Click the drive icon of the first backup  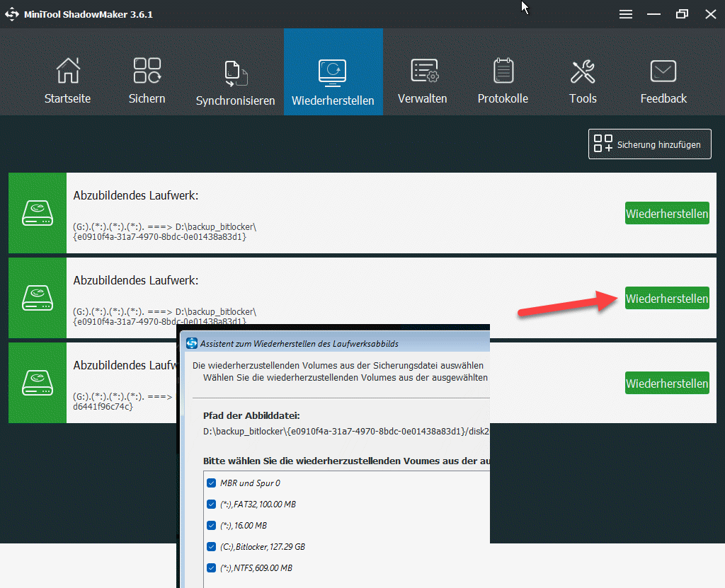tap(38, 213)
